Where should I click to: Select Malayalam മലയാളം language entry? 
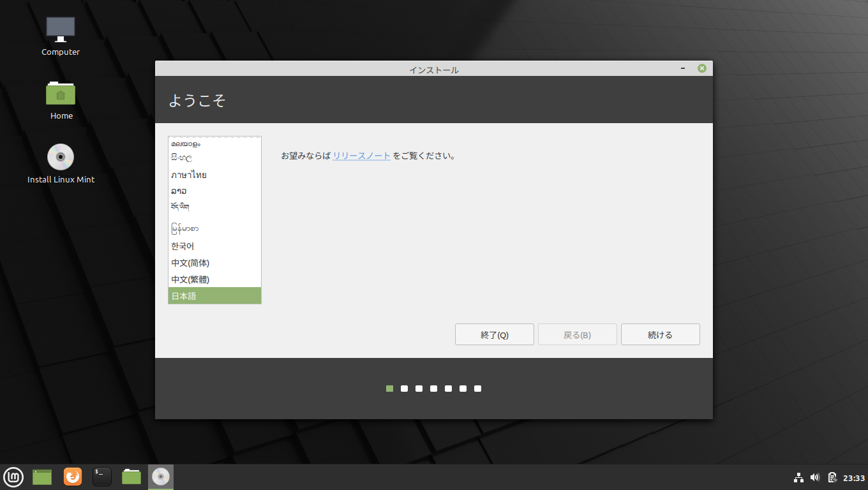pos(214,144)
